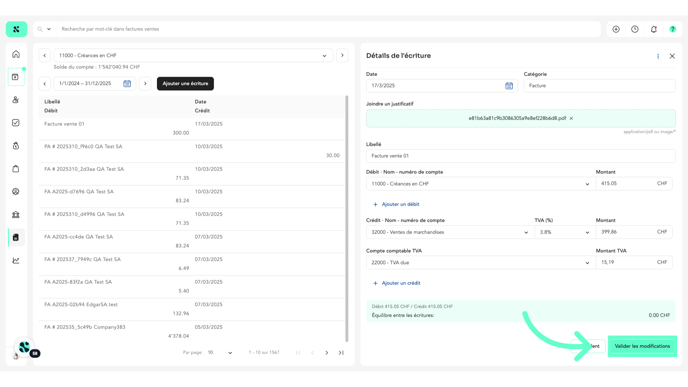This screenshot has width=688, height=387.
Task: Click the plus circle icon in top bar
Action: [x=616, y=29]
